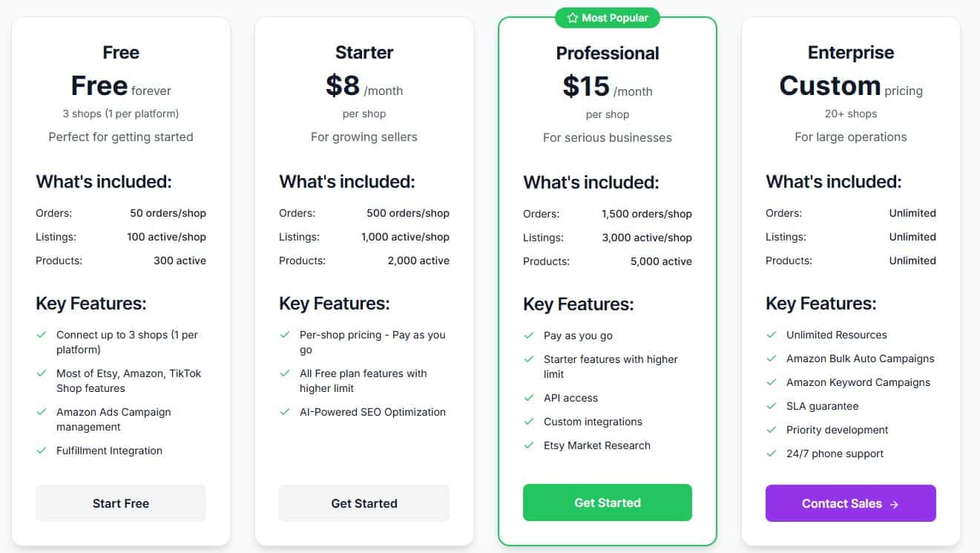
Task: Click the checkmark beside SLA guarantee
Action: pos(772,406)
